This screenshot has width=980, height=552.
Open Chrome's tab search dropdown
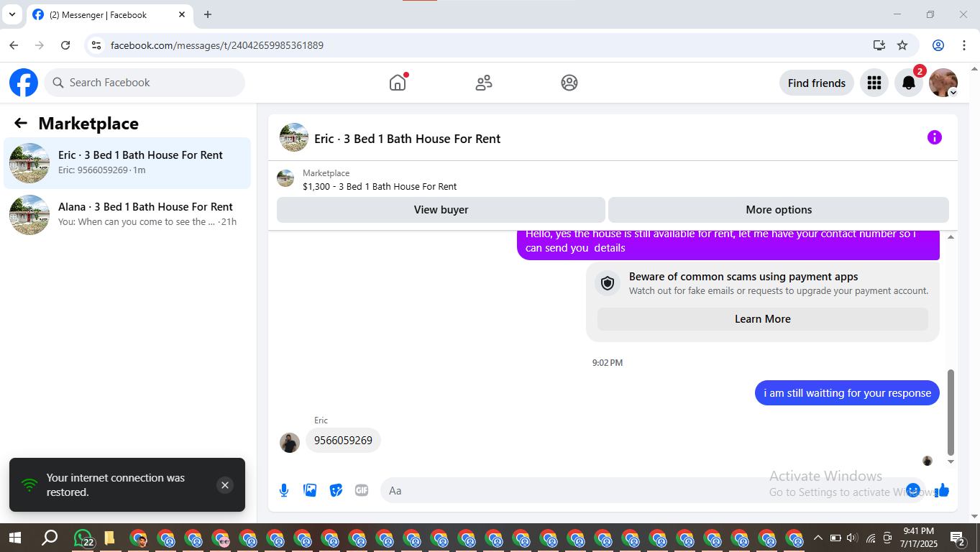click(x=12, y=14)
